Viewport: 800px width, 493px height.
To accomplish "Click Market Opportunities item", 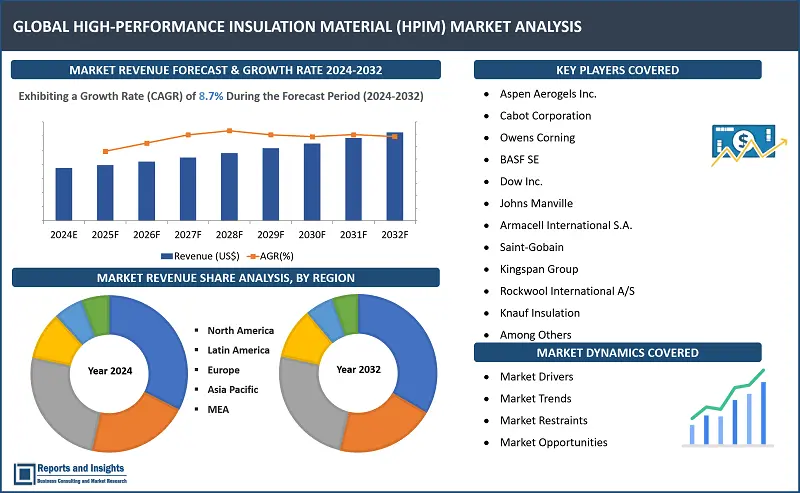I will 554,442.
